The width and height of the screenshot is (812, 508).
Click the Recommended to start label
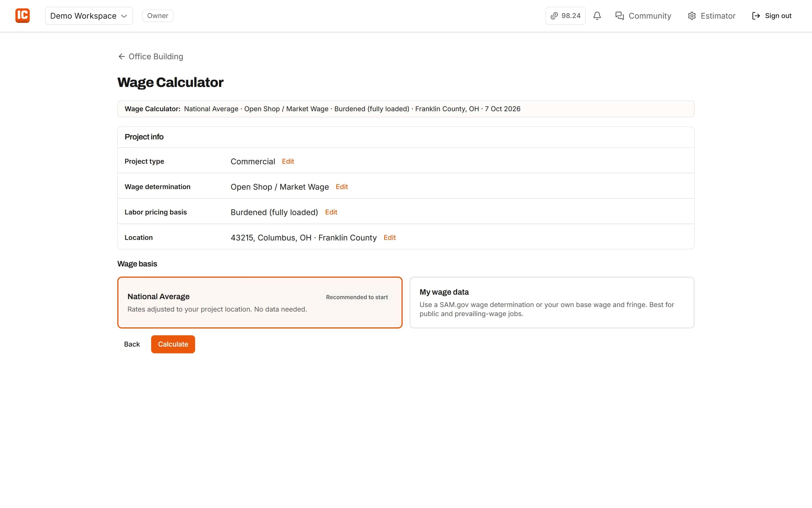pyautogui.click(x=357, y=297)
